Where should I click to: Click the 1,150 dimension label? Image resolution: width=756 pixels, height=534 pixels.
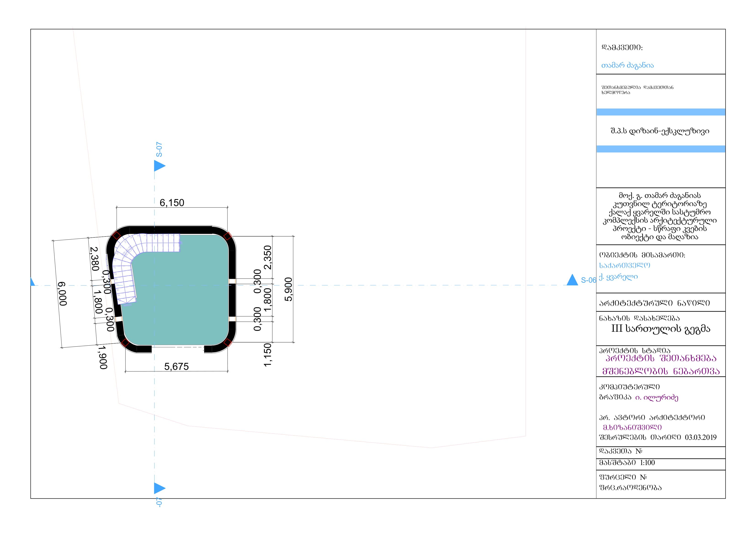pyautogui.click(x=268, y=355)
